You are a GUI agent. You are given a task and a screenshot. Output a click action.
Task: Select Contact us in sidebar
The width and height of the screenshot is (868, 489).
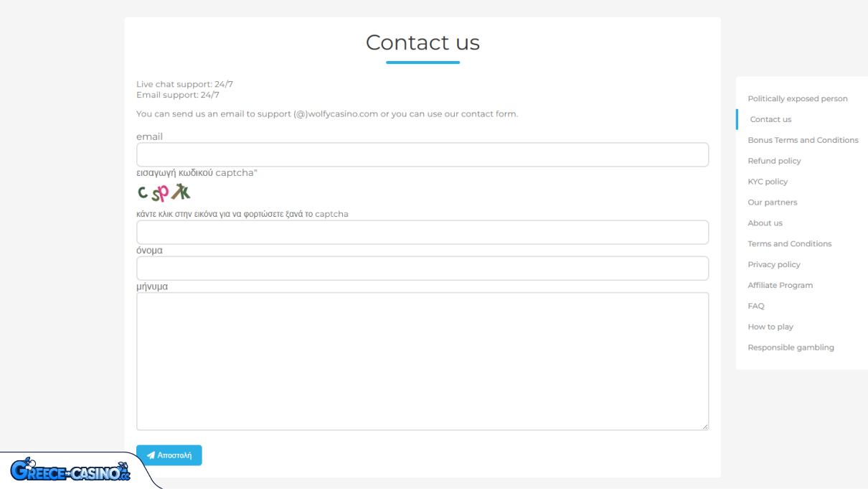770,119
